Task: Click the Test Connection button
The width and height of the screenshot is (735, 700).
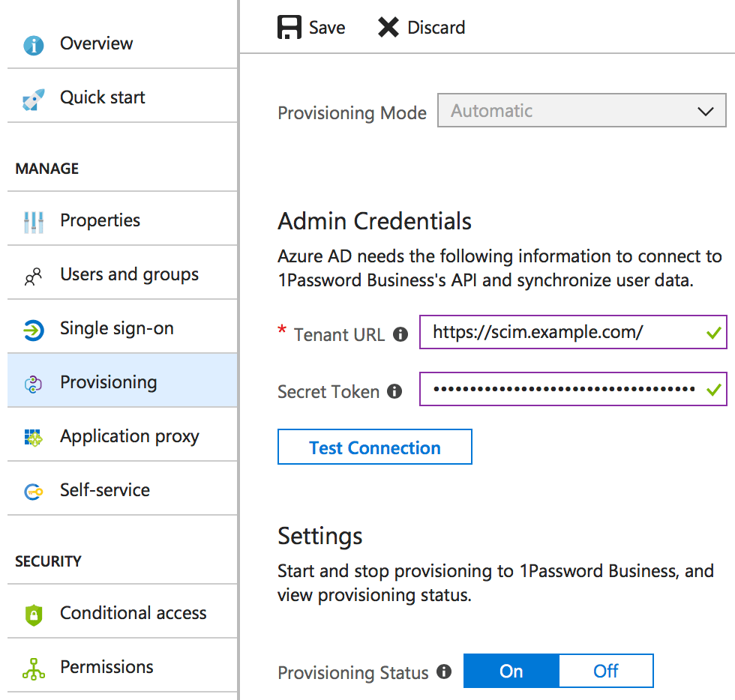Action: (x=374, y=447)
